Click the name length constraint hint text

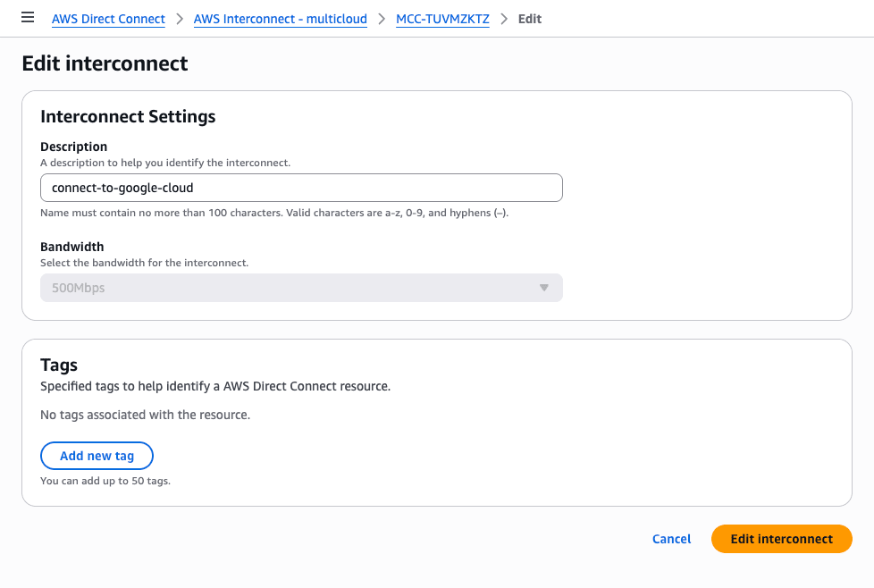[274, 213]
